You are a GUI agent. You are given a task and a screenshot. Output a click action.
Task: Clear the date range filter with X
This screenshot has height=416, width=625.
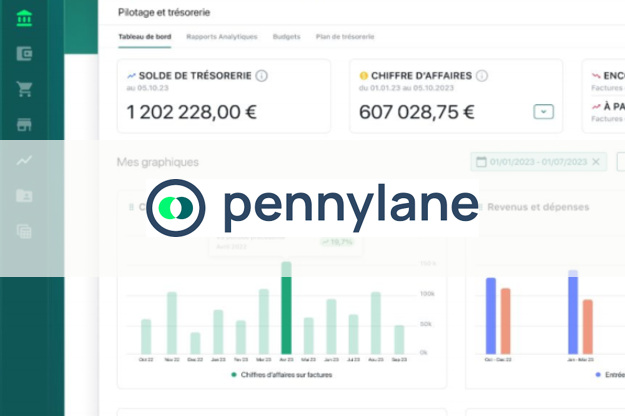(x=597, y=162)
